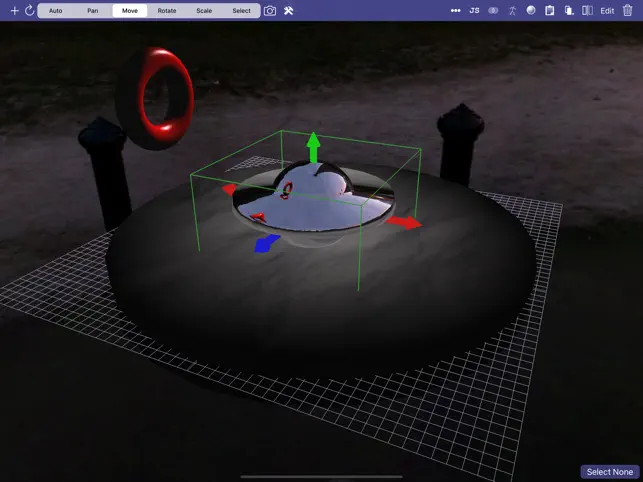Click the small red arrow on gizmo's left

point(230,189)
